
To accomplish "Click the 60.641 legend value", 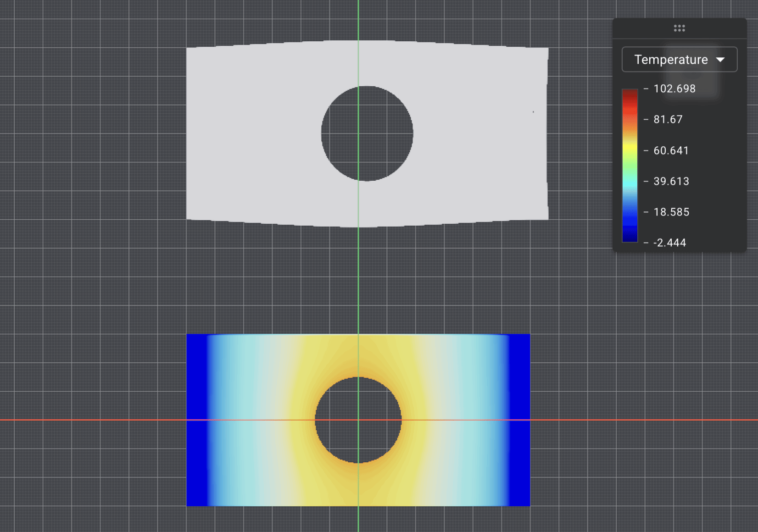I will 671,150.
